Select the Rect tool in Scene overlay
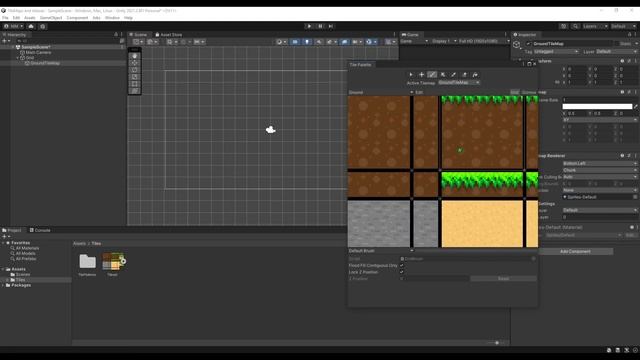This screenshot has width=640, height=360. point(135,84)
